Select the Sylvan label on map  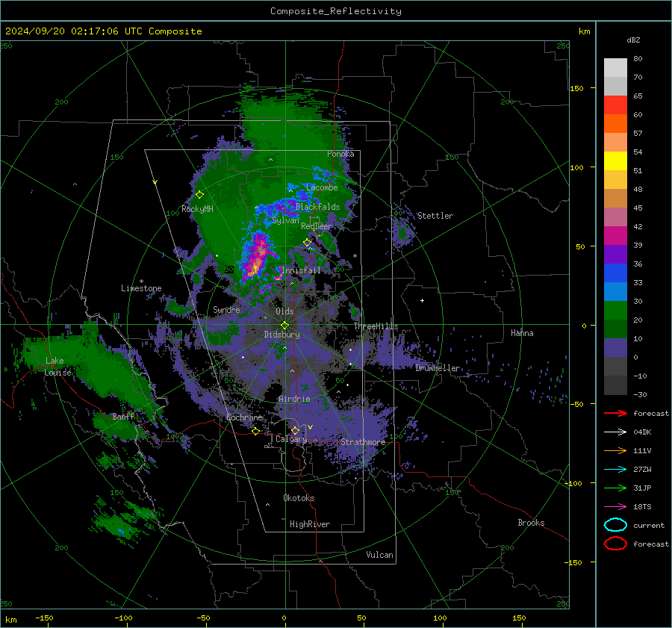click(285, 220)
